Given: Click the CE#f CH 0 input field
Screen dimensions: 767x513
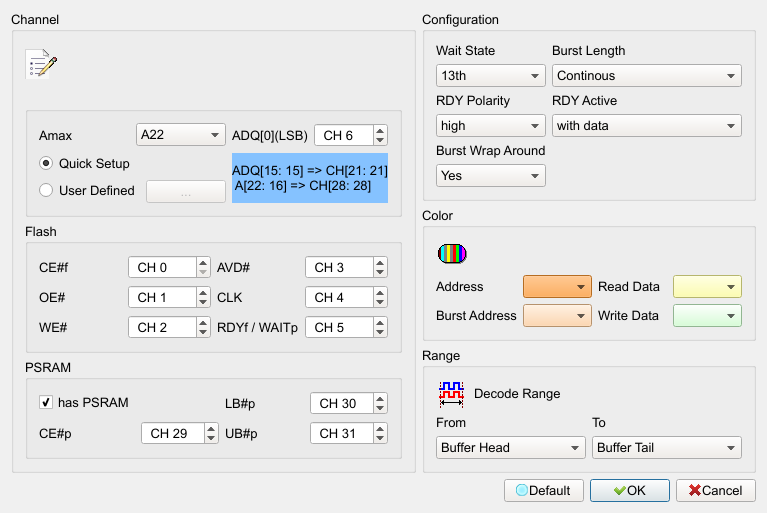Looking at the screenshot, I should tap(163, 268).
